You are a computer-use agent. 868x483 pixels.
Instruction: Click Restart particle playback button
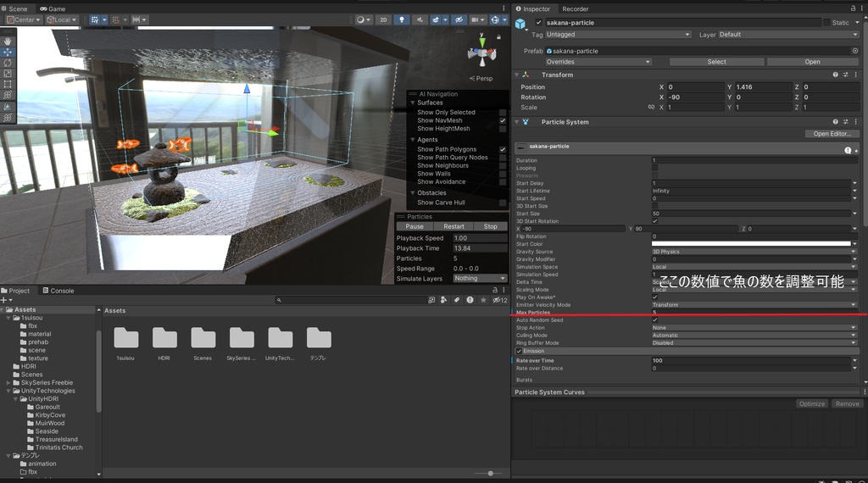point(454,226)
